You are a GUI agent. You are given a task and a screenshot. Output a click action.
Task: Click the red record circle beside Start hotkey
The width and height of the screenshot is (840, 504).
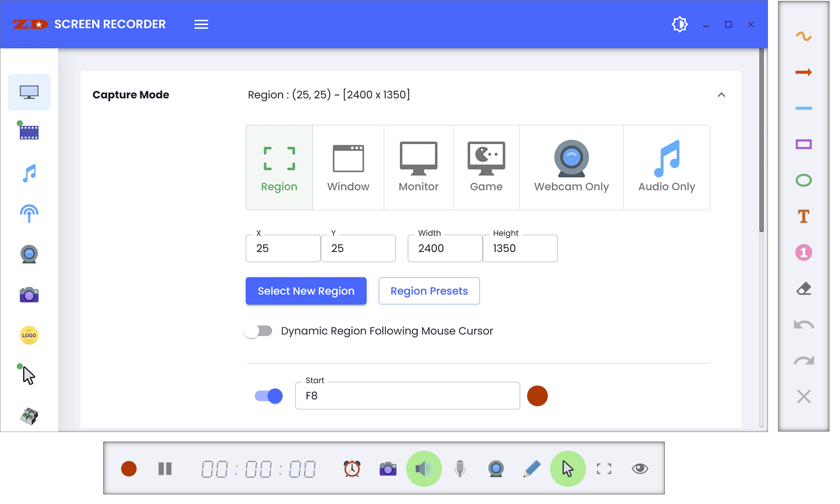pyautogui.click(x=537, y=396)
